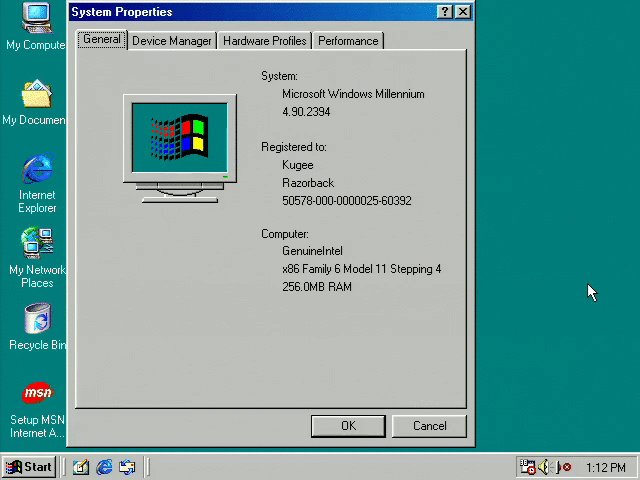Click the "256.0MB RAM" text
The height and width of the screenshot is (480, 640).
(x=317, y=287)
